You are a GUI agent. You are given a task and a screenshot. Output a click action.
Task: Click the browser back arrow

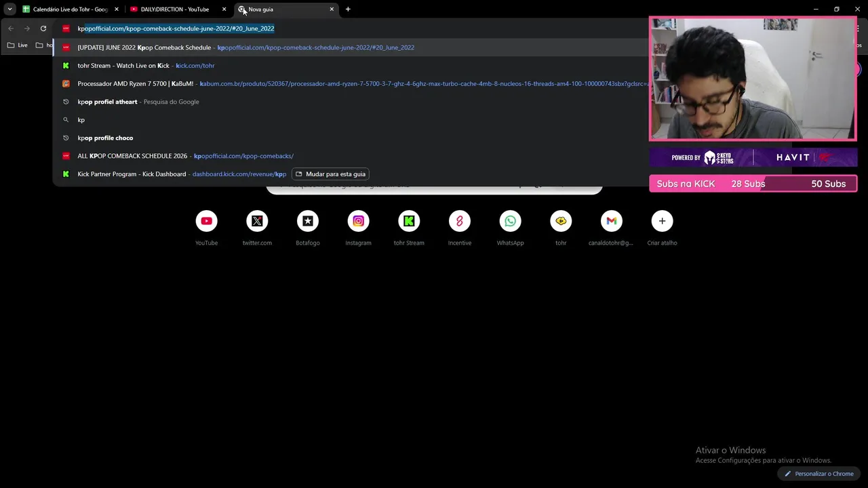(x=10, y=28)
